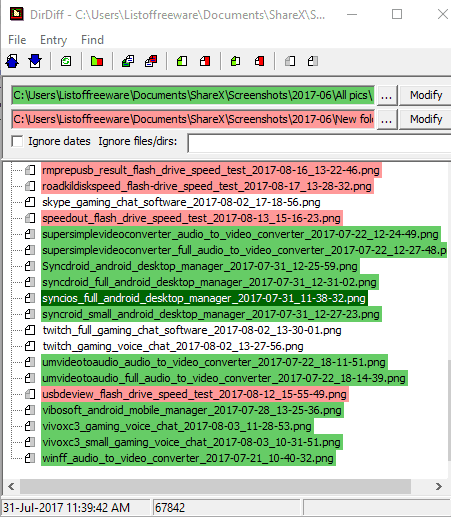Click the page icon with gray right side

(313, 61)
